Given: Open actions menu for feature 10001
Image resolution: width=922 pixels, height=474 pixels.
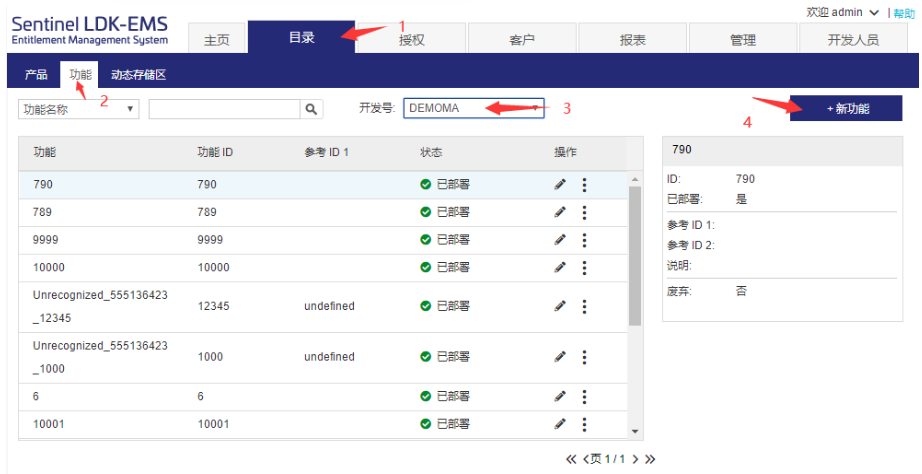Looking at the screenshot, I should [x=584, y=424].
